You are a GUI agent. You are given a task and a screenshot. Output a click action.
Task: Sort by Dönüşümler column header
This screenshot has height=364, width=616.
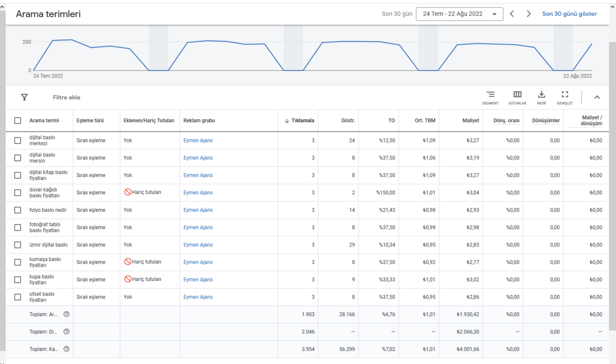pyautogui.click(x=546, y=120)
